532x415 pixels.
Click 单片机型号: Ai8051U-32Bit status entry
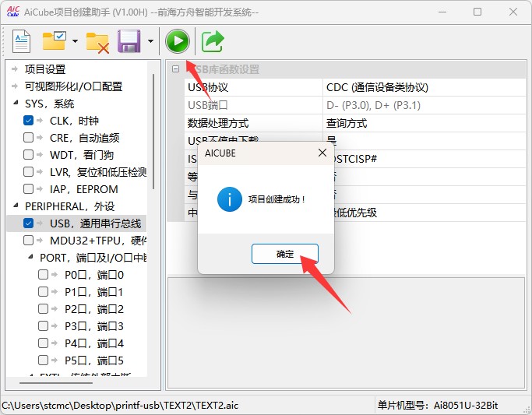point(438,406)
